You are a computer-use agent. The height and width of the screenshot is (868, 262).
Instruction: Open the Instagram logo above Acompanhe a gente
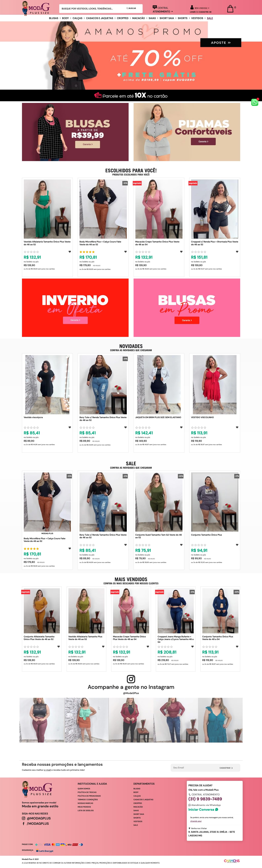pyautogui.click(x=131, y=679)
